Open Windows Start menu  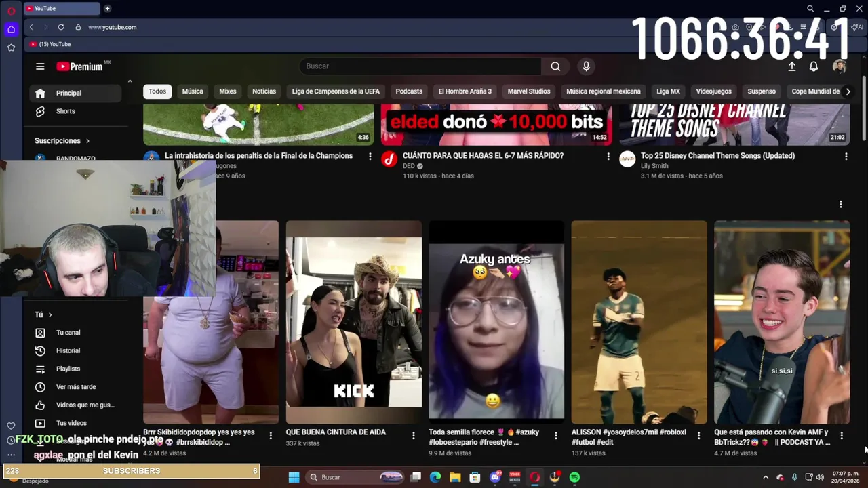pyautogui.click(x=294, y=477)
